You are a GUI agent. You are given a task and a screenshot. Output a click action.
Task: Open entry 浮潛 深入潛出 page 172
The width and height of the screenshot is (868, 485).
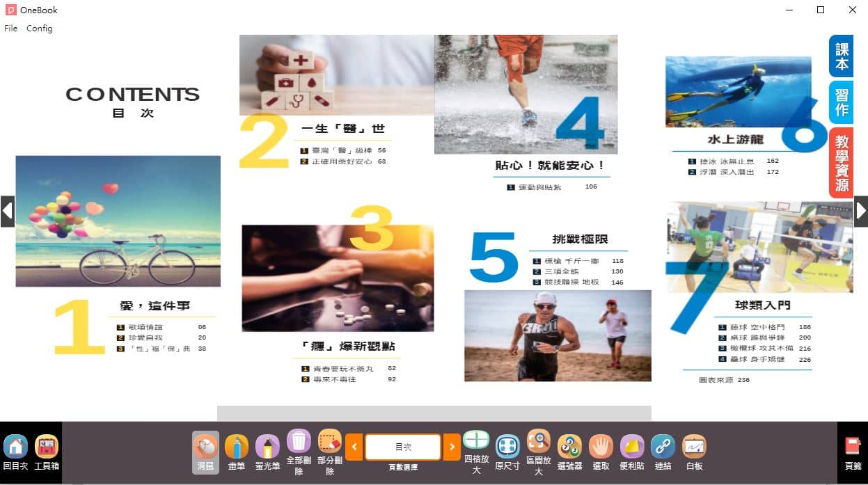point(734,172)
